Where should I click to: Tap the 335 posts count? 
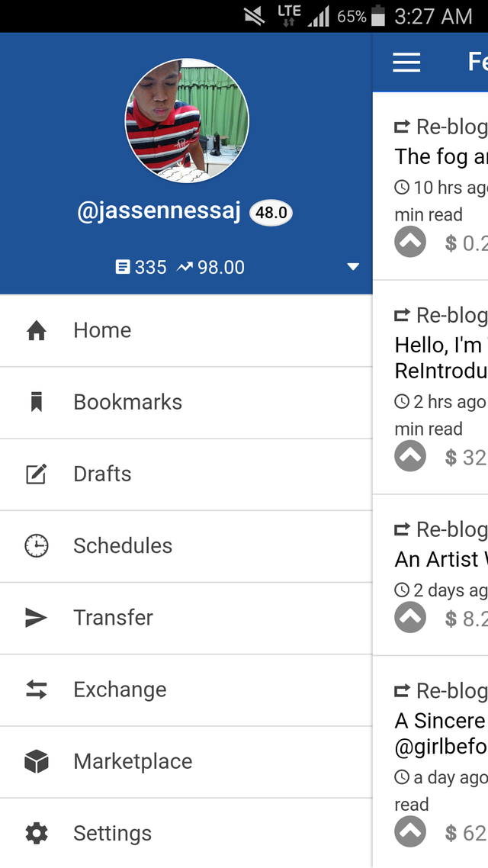click(142, 267)
